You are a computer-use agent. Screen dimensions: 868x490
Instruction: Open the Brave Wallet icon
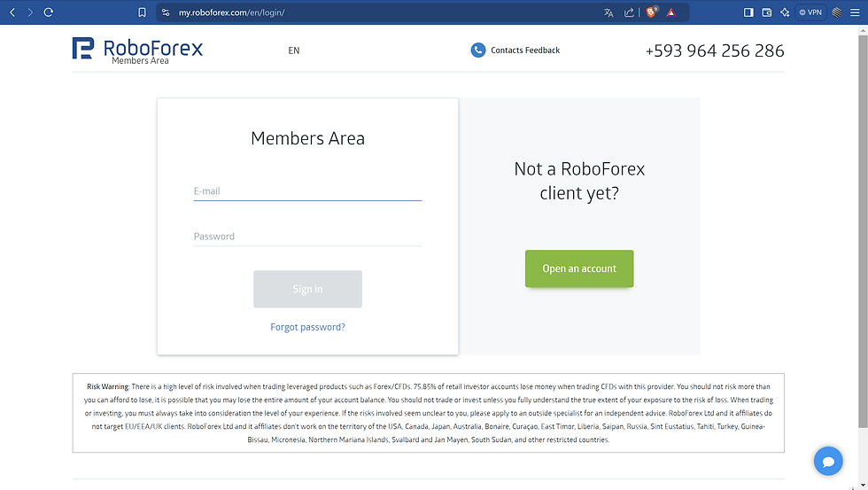tap(767, 12)
